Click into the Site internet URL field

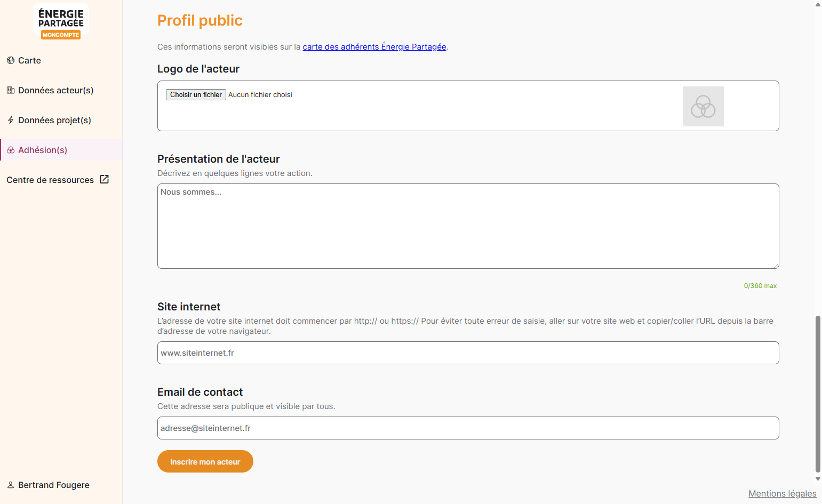468,353
